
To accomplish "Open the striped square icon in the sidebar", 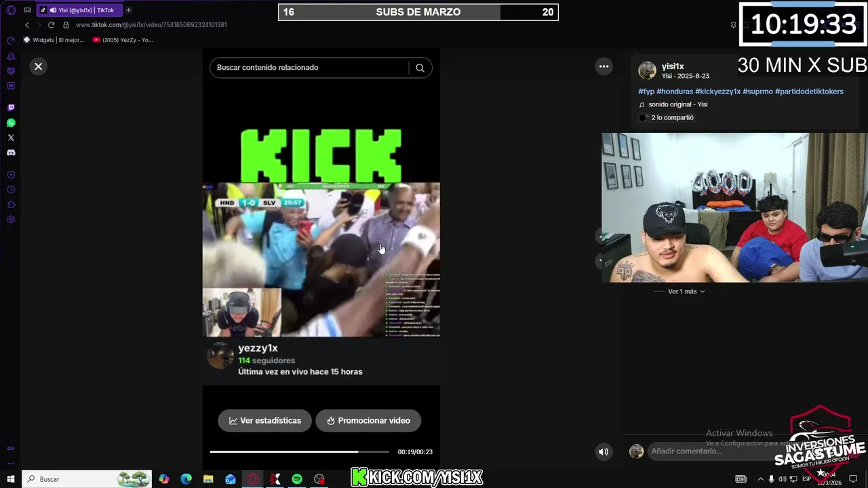I will [x=11, y=70].
